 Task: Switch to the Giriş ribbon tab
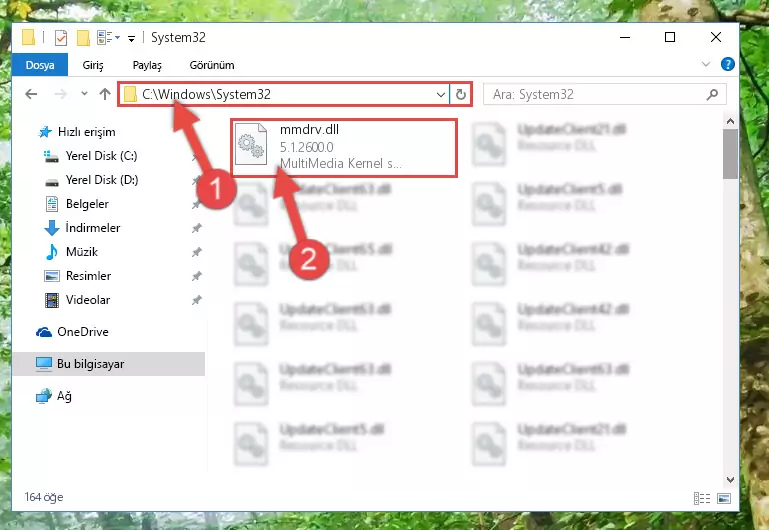click(x=93, y=65)
